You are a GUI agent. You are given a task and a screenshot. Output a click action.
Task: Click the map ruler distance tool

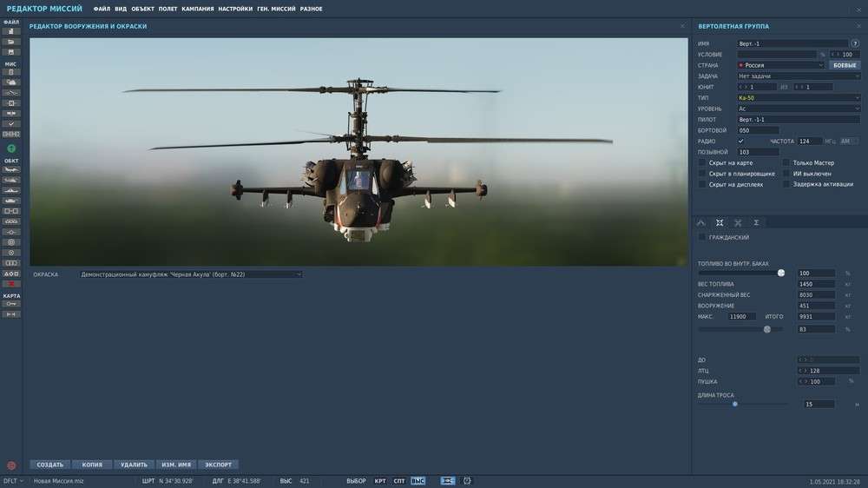coord(11,314)
